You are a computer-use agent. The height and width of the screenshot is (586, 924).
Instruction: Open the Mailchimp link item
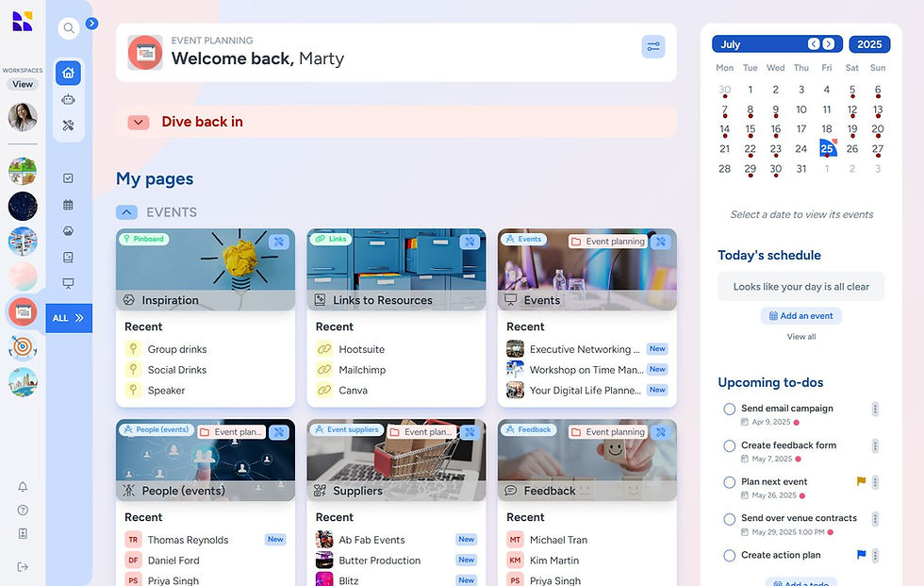click(x=362, y=370)
